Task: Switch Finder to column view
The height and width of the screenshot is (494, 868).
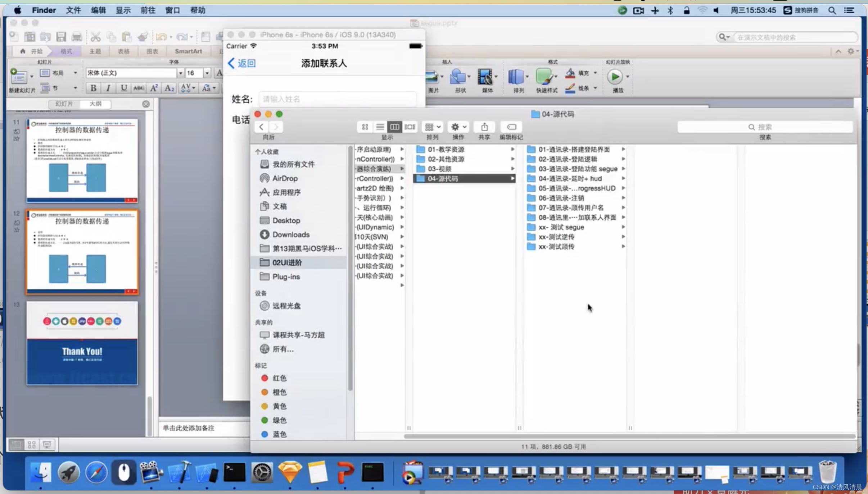Action: (394, 127)
